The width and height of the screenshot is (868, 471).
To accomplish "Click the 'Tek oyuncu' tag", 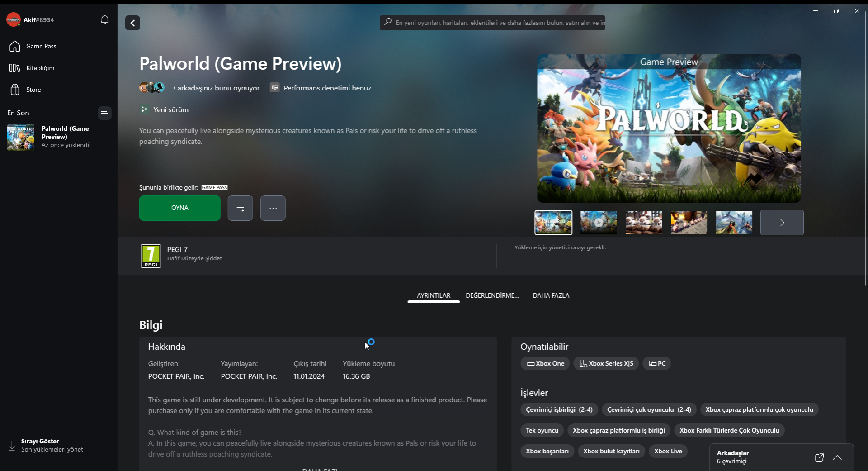I will pos(542,430).
